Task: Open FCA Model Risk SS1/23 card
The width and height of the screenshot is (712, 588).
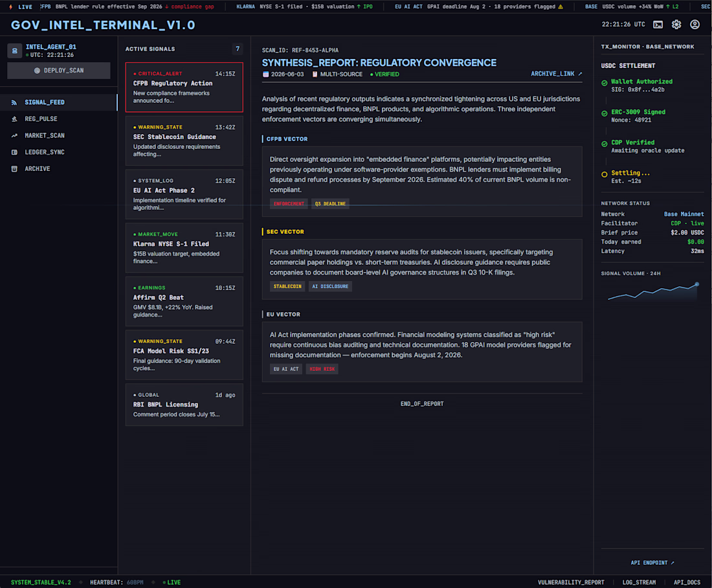Action: tap(184, 356)
